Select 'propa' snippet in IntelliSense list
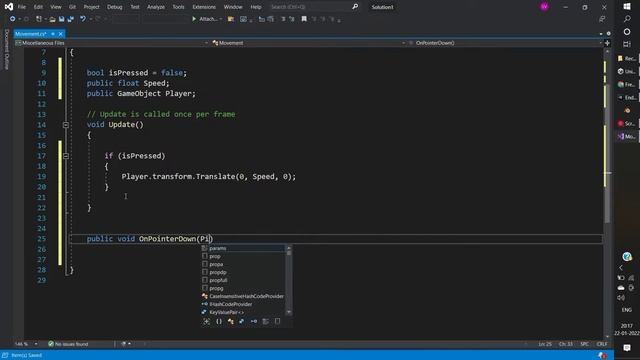The height and width of the screenshot is (360, 640). coord(243,264)
